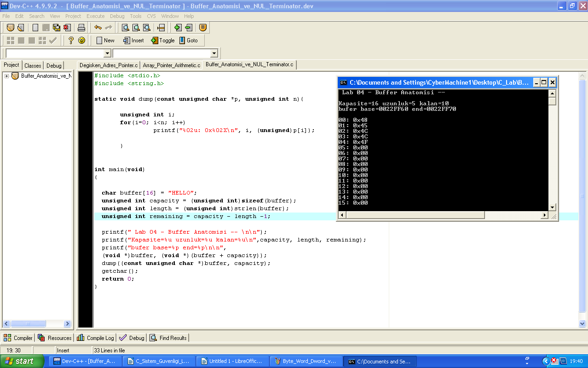Add file to project green plus icon

[178, 28]
